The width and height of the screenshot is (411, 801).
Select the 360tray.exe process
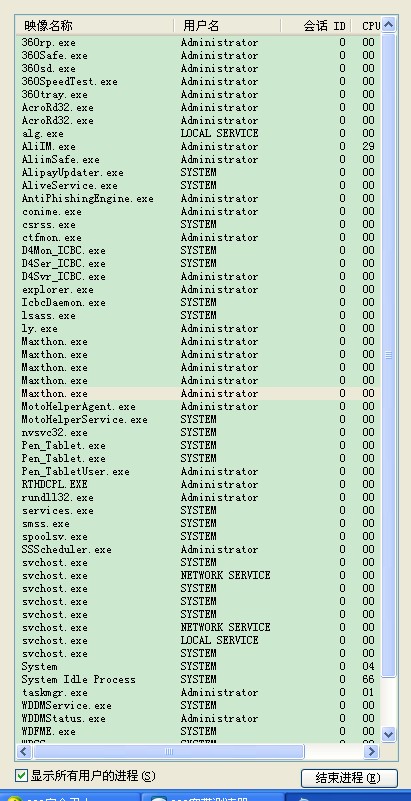(199, 95)
